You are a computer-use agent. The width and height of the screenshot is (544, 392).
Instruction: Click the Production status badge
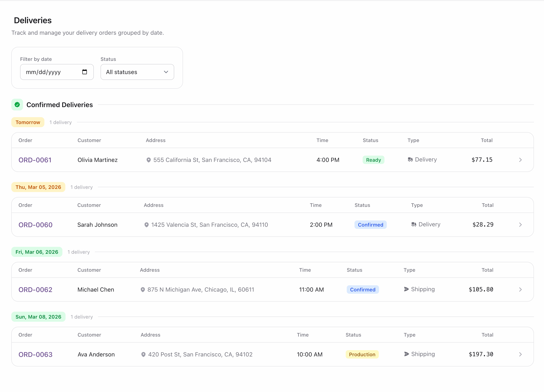point(362,354)
